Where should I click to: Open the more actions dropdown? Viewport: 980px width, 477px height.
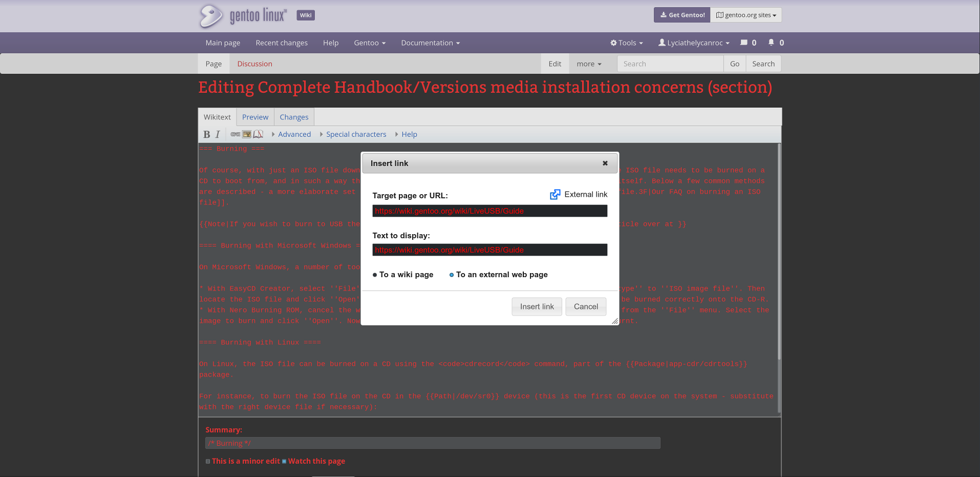(x=589, y=64)
